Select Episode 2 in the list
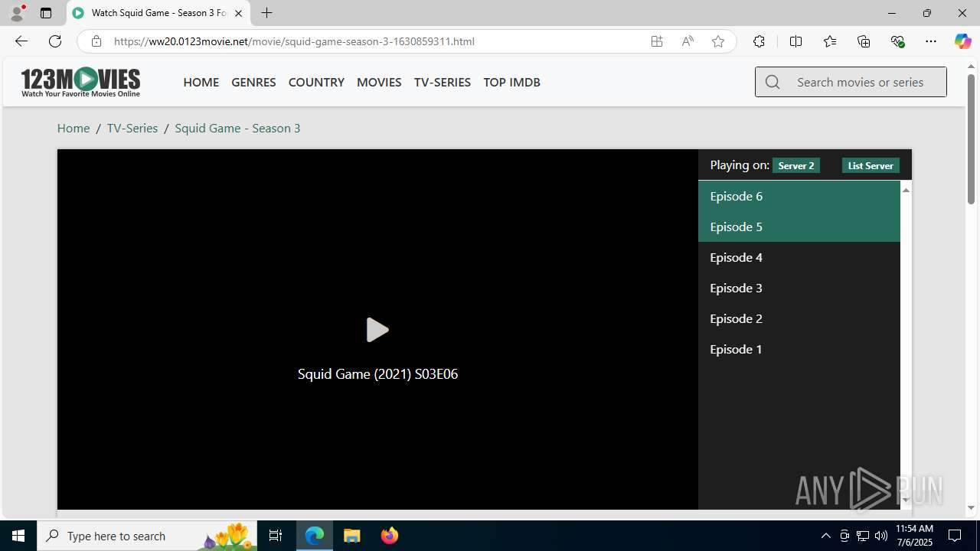980x551 pixels. pos(799,318)
